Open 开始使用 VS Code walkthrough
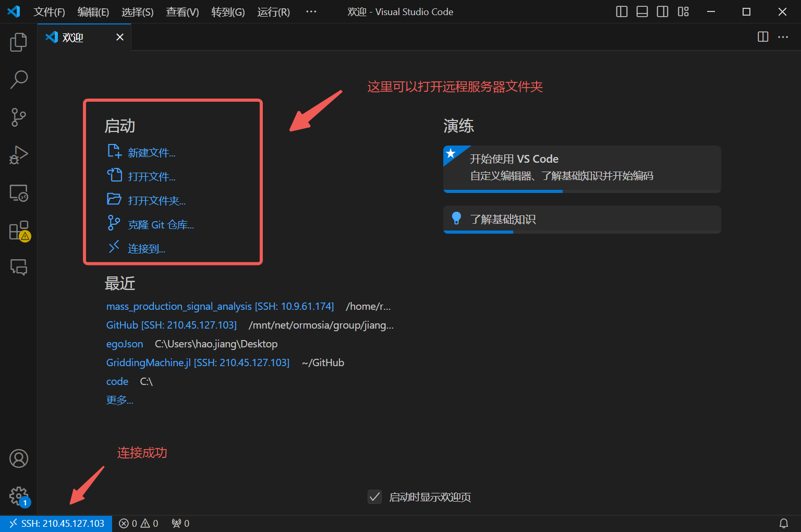This screenshot has height=532, width=801. (582, 168)
